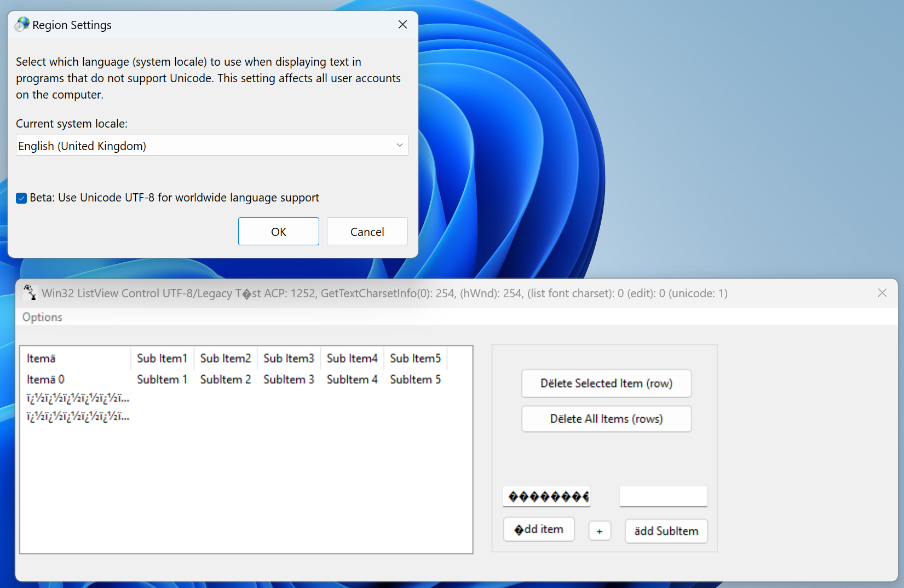Select the last garbled-text list row

tap(78, 417)
